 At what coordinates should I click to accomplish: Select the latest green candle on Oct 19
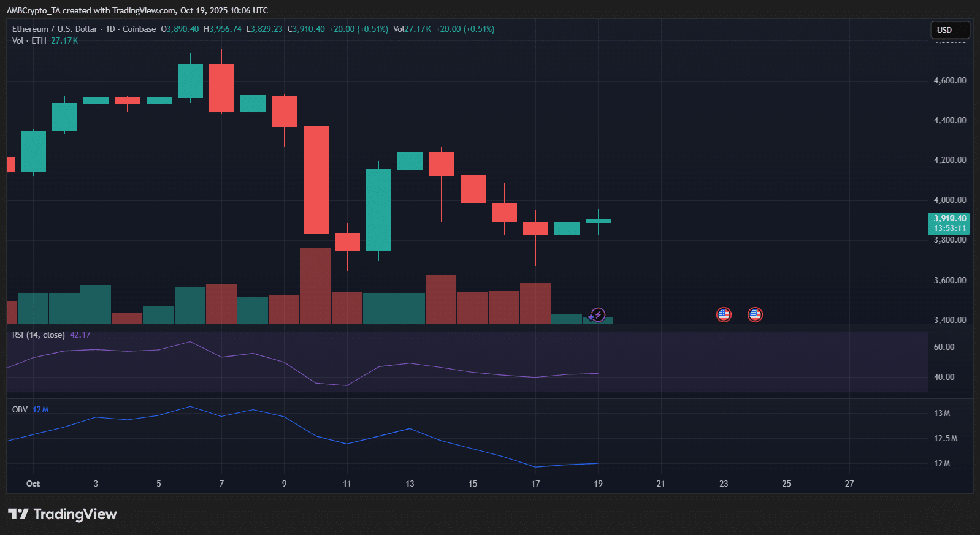point(598,221)
